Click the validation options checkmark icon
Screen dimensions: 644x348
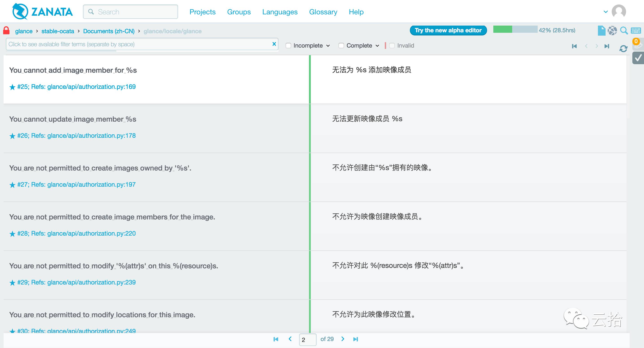pyautogui.click(x=638, y=58)
